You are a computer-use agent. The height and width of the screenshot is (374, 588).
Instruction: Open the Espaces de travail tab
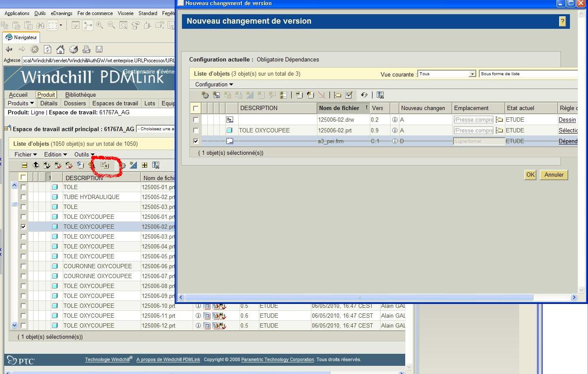(x=115, y=103)
